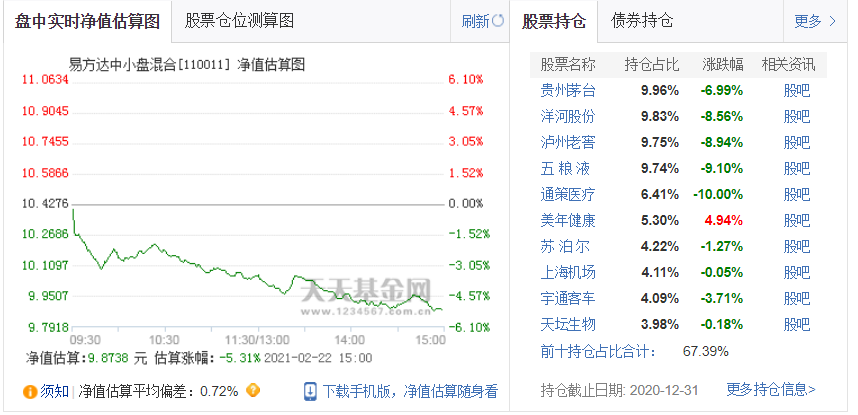858x415 pixels.
Task: Click the 67.39% total value
Action: click(x=706, y=351)
